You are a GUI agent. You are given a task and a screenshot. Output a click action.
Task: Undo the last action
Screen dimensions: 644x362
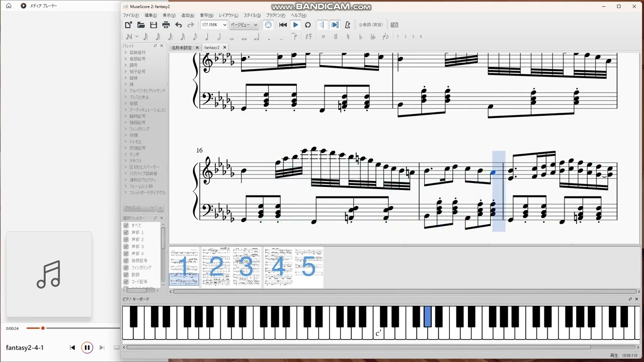click(x=179, y=25)
